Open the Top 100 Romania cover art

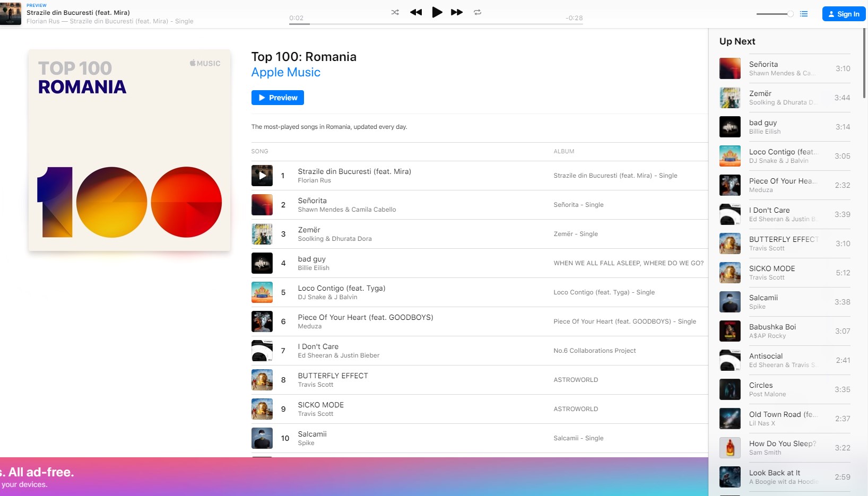129,150
